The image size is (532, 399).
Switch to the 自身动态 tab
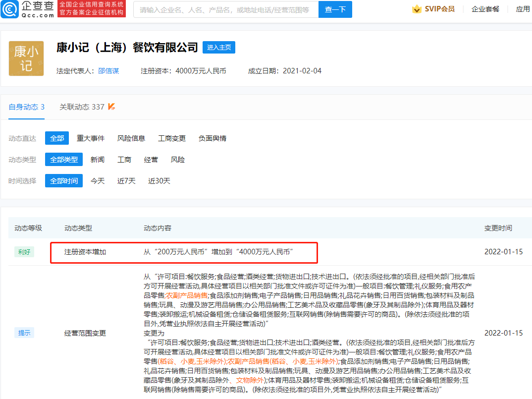(26, 107)
